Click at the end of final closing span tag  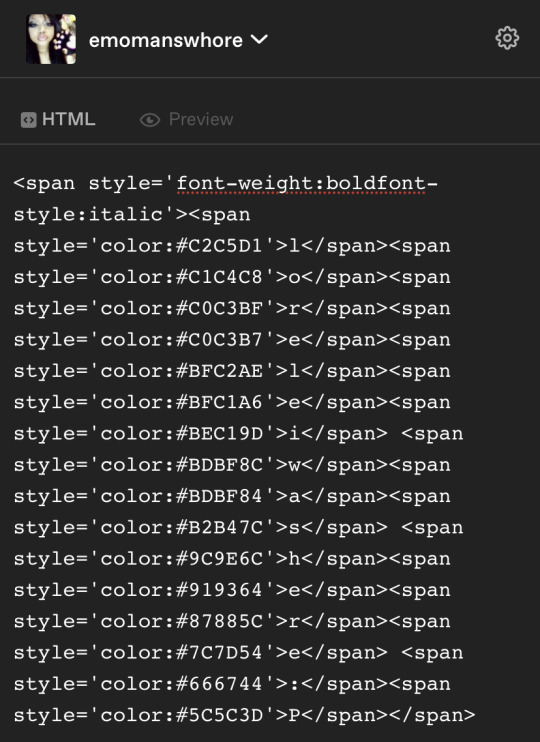pos(475,715)
